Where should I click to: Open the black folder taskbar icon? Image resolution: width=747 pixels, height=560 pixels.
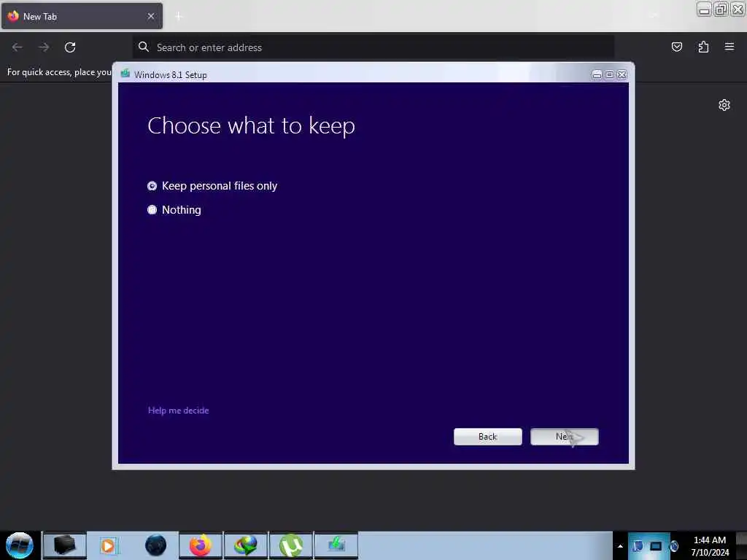pos(65,545)
